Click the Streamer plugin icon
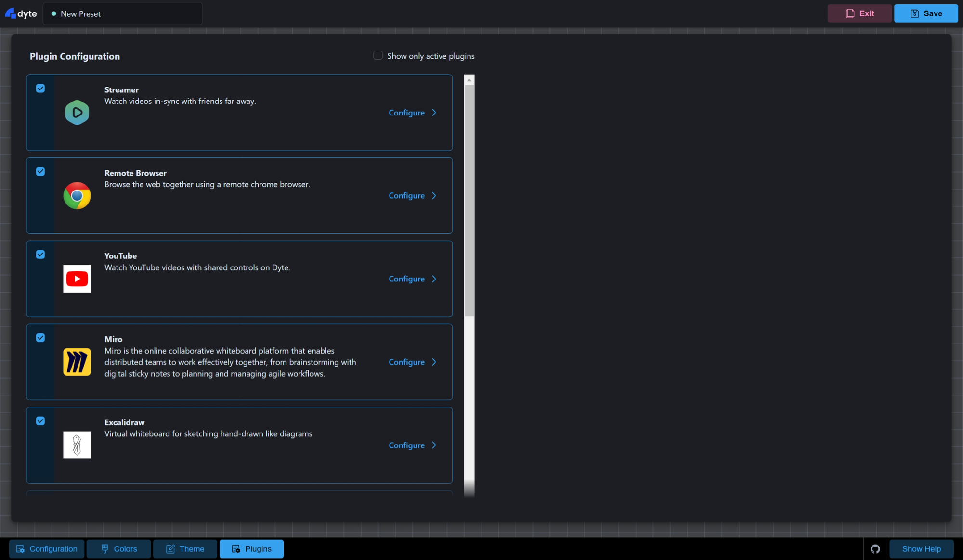 [x=77, y=113]
